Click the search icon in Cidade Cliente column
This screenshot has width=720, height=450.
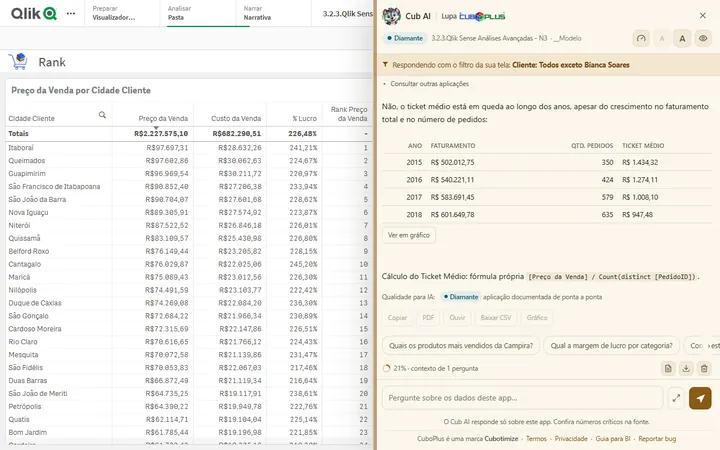[102, 115]
